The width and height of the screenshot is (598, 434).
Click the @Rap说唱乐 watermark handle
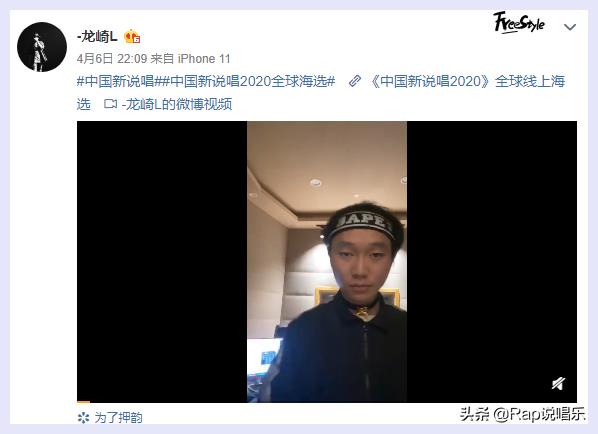point(539,413)
